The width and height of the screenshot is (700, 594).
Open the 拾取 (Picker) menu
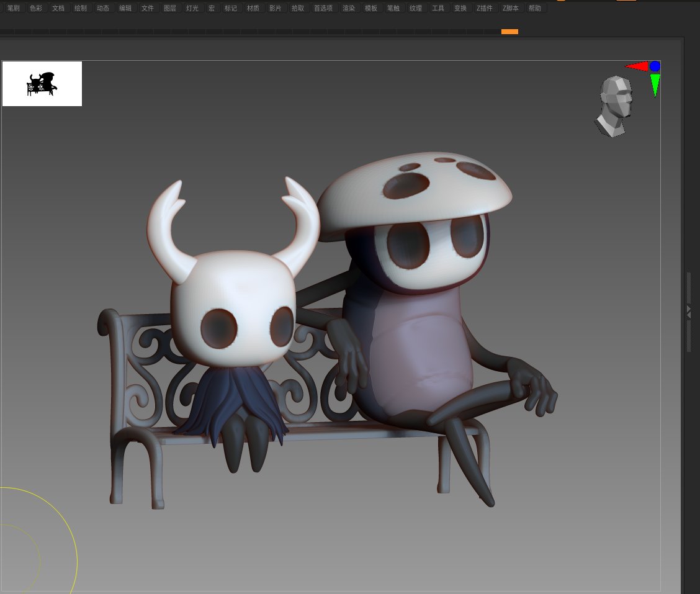[298, 8]
